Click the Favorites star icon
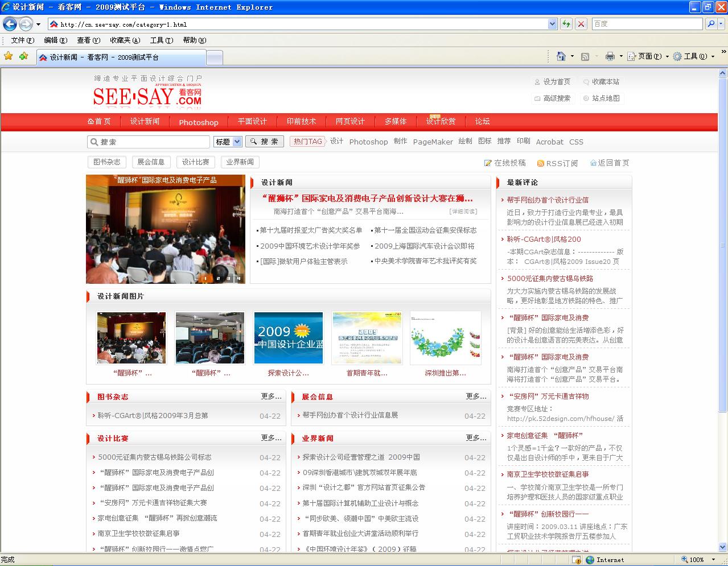 9,56
